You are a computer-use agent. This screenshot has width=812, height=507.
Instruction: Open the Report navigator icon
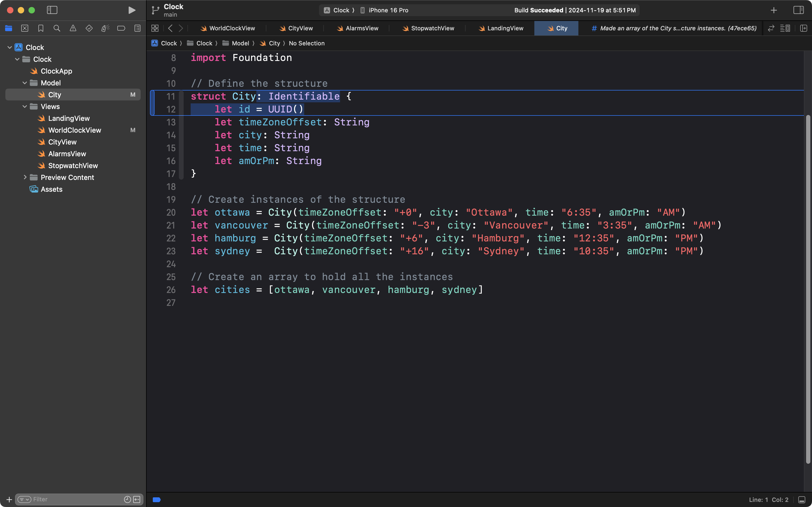[x=137, y=28]
